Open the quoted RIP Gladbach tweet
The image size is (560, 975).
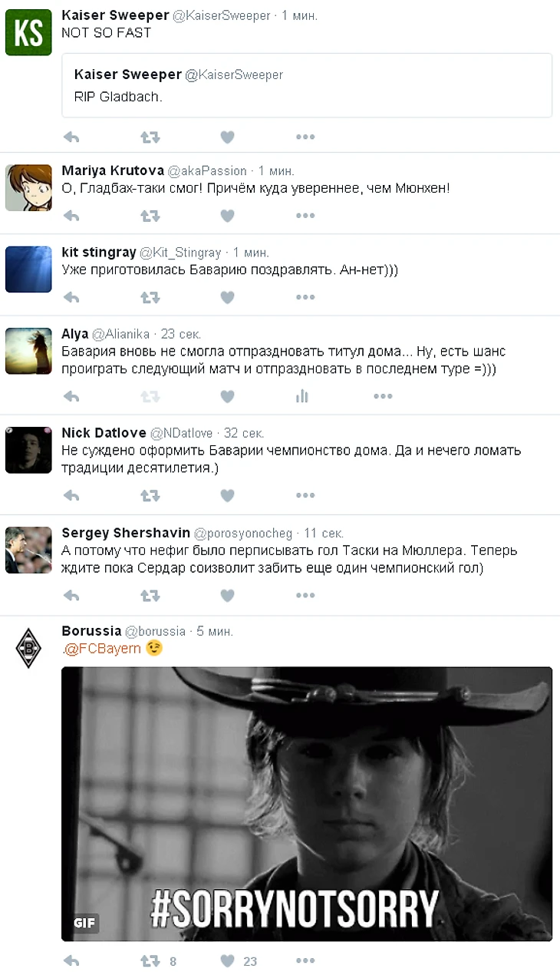tap(307, 85)
